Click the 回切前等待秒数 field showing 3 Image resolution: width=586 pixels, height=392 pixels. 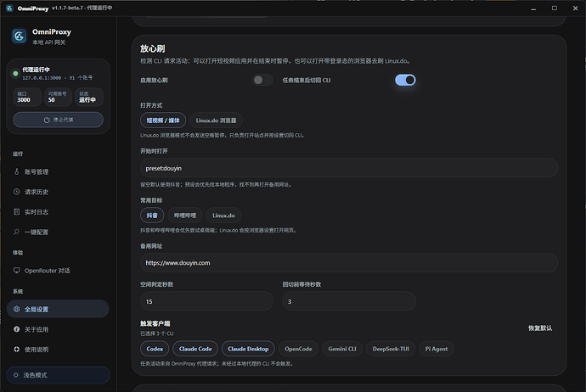click(x=349, y=301)
